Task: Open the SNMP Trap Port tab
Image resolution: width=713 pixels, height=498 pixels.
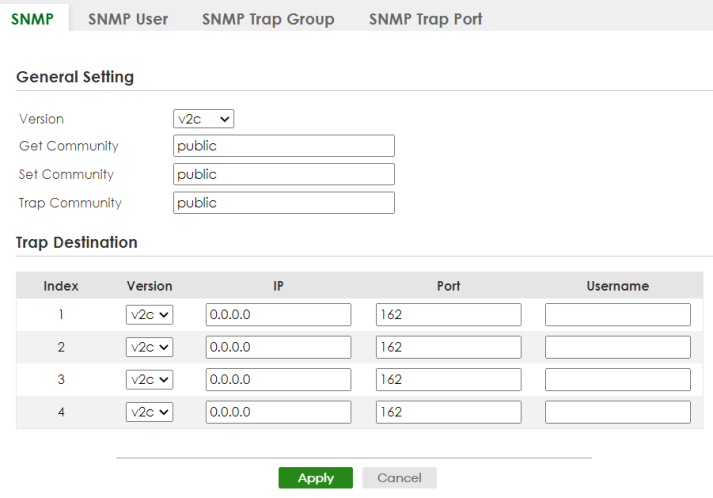Action: (x=425, y=19)
